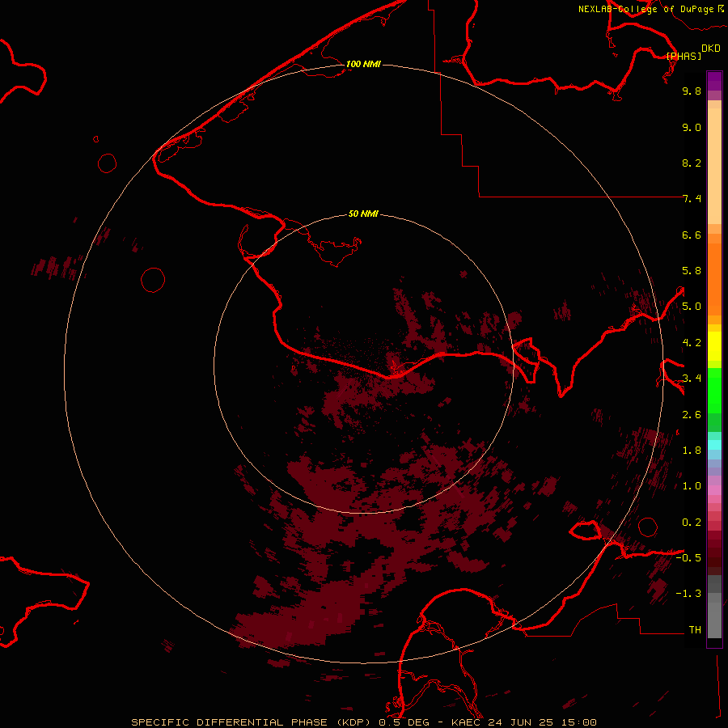Click the 2.6 value on the color scale
This screenshot has height=728, width=728.
coord(692,415)
